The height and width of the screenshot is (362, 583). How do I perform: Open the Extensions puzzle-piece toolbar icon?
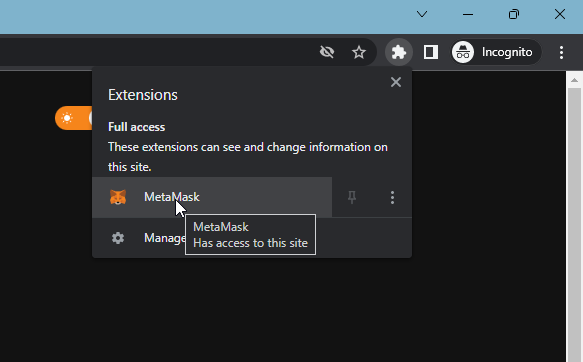pos(399,52)
